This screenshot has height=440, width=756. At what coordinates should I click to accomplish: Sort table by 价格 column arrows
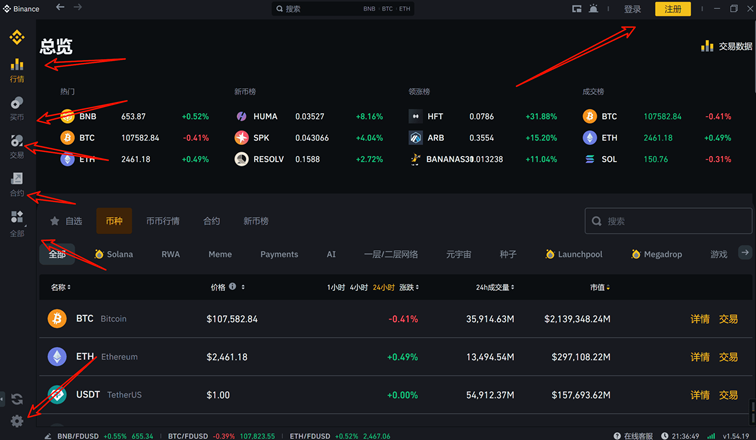pos(243,287)
